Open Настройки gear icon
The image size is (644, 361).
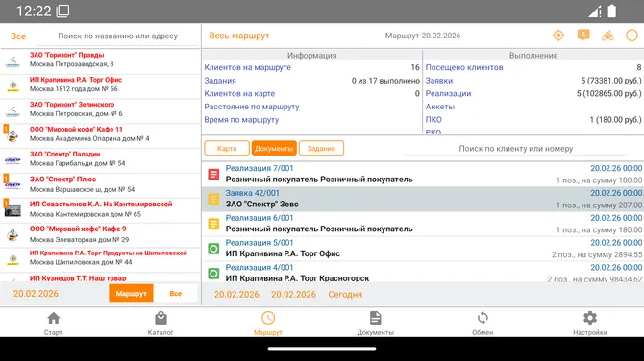[x=590, y=318]
